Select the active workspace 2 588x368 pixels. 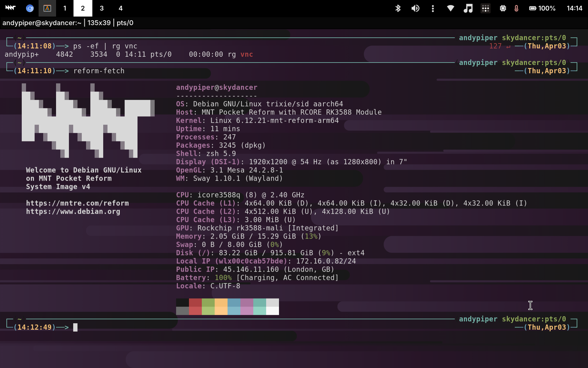(x=83, y=8)
